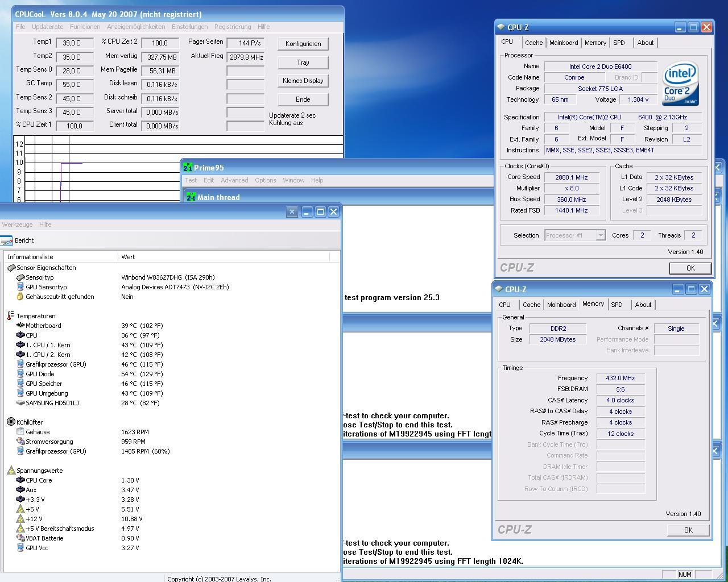Image resolution: width=728 pixels, height=582 pixels.
Task: Open CPUCool Einstellungen menu
Action: click(x=189, y=27)
